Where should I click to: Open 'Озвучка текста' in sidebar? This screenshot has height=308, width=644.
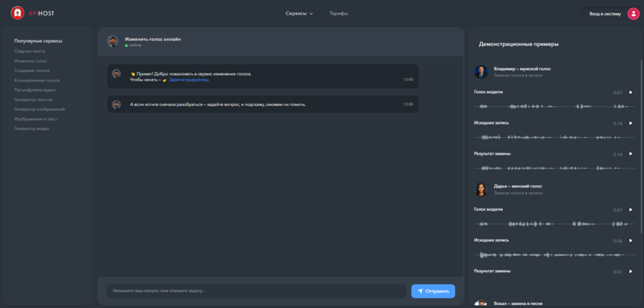coord(29,51)
